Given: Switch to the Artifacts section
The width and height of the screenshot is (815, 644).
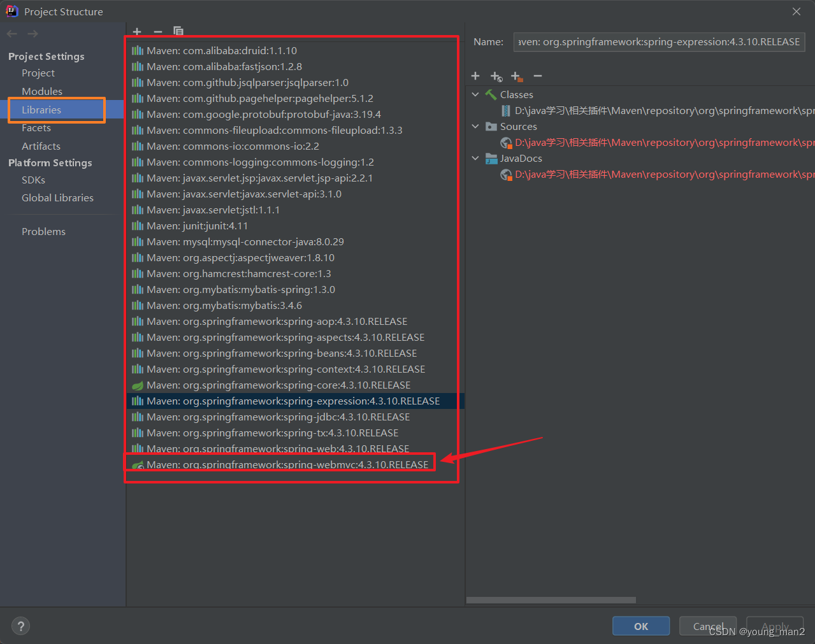Looking at the screenshot, I should [x=41, y=146].
